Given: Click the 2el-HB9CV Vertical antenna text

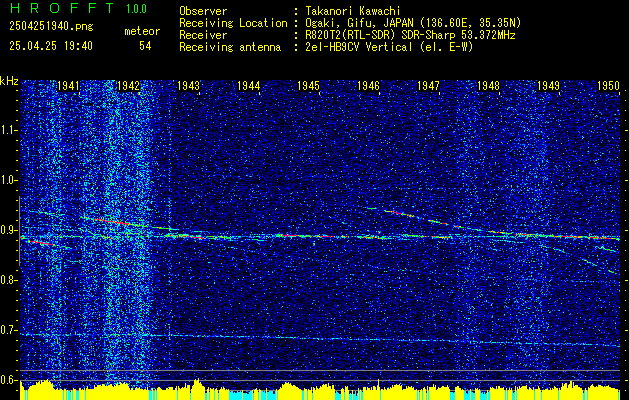Looking at the screenshot, I should pos(389,47).
